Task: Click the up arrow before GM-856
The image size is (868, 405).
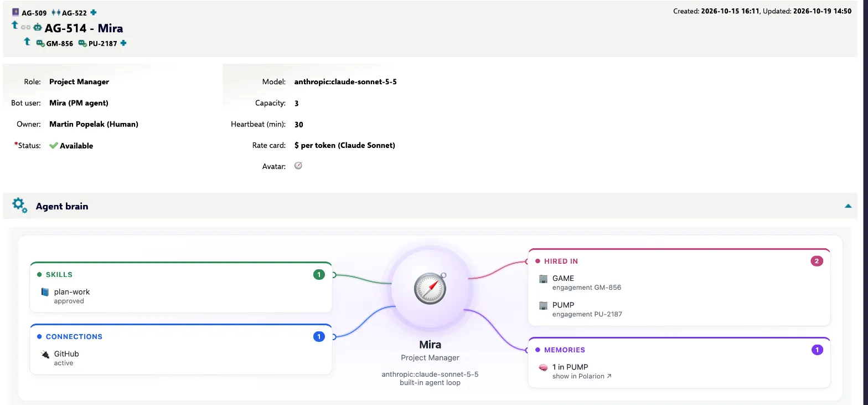Action: coord(27,42)
